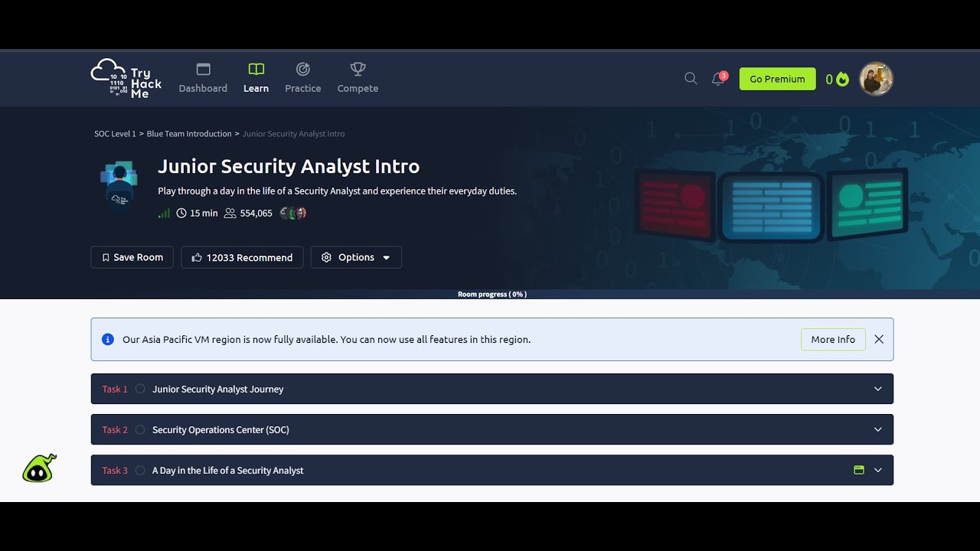Click the blue info icon in the banner
The height and width of the screenshot is (551, 980).
click(108, 339)
